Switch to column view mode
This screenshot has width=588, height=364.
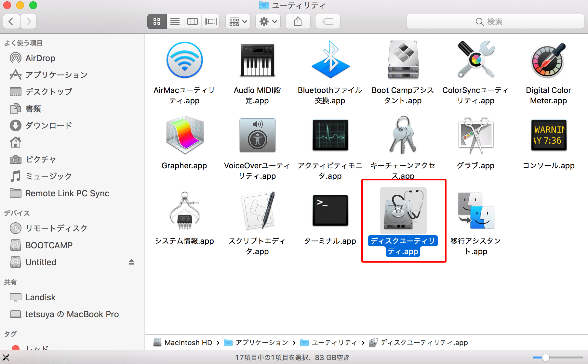coord(193,21)
